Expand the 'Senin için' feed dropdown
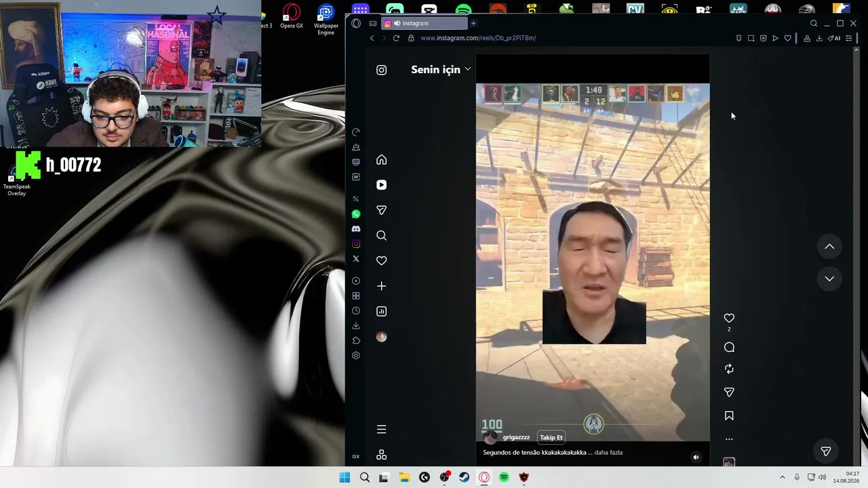The width and height of the screenshot is (868, 488). tap(441, 70)
